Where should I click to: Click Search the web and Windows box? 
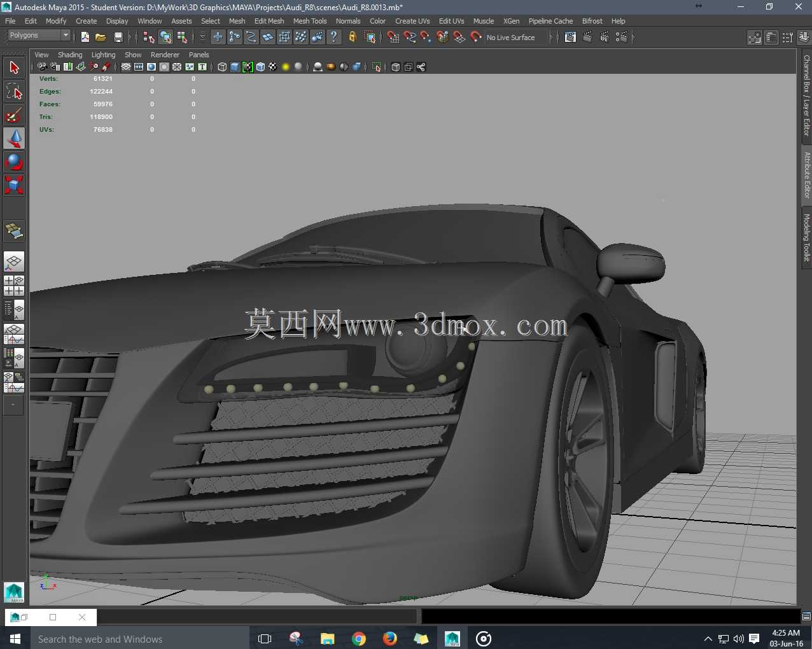coord(140,639)
